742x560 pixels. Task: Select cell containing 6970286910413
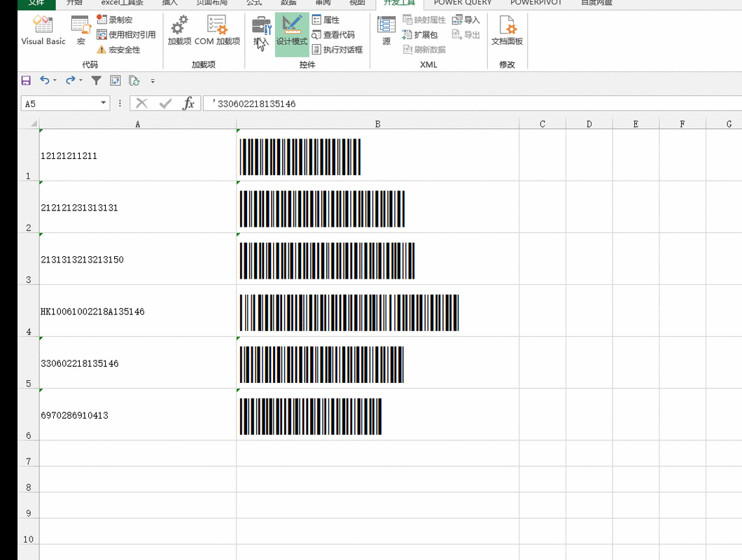pyautogui.click(x=138, y=414)
